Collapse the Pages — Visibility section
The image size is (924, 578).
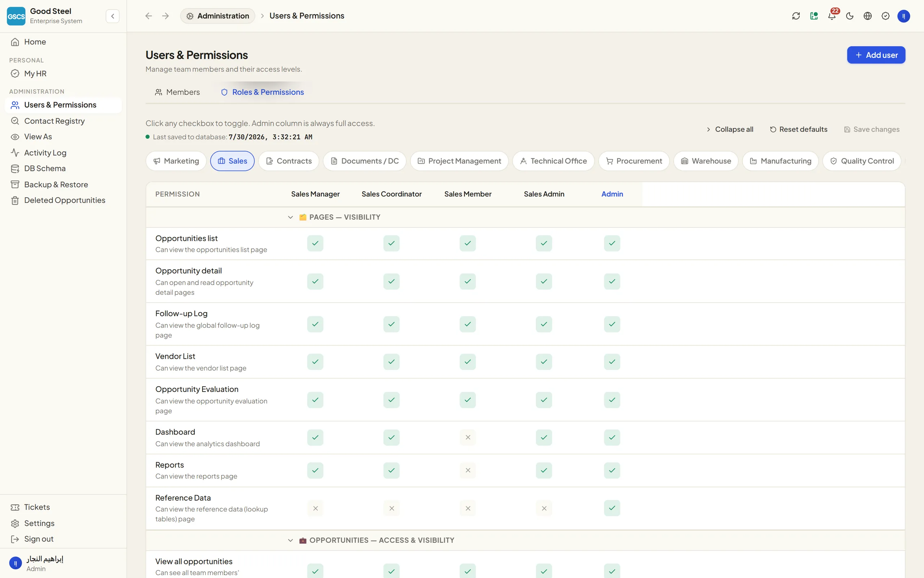point(290,217)
